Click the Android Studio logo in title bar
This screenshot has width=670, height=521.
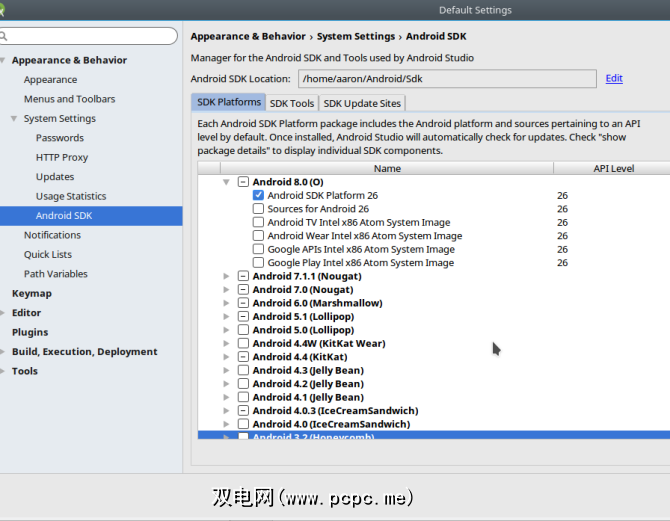1,9
